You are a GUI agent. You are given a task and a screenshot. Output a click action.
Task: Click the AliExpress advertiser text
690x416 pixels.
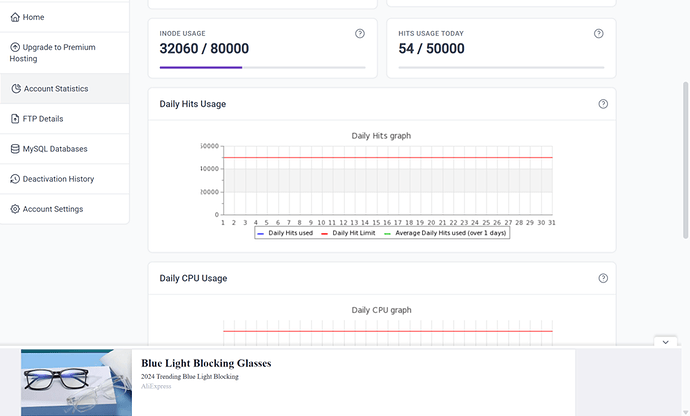click(x=156, y=387)
